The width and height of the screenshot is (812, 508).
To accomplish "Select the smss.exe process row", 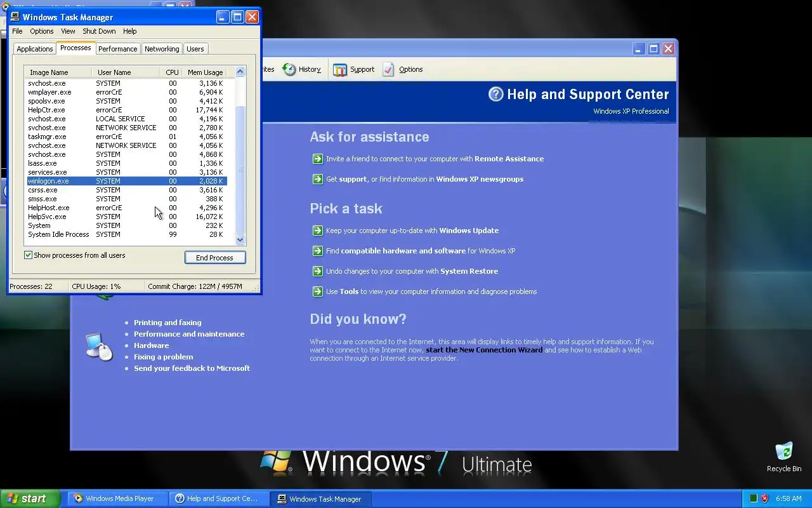I will [x=126, y=199].
